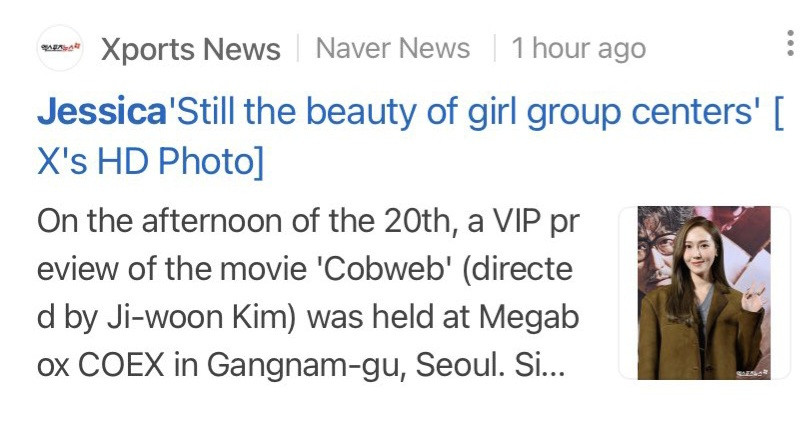This screenshot has height=425, width=801.
Task: Click the Xports News publisher name
Action: coord(191,49)
